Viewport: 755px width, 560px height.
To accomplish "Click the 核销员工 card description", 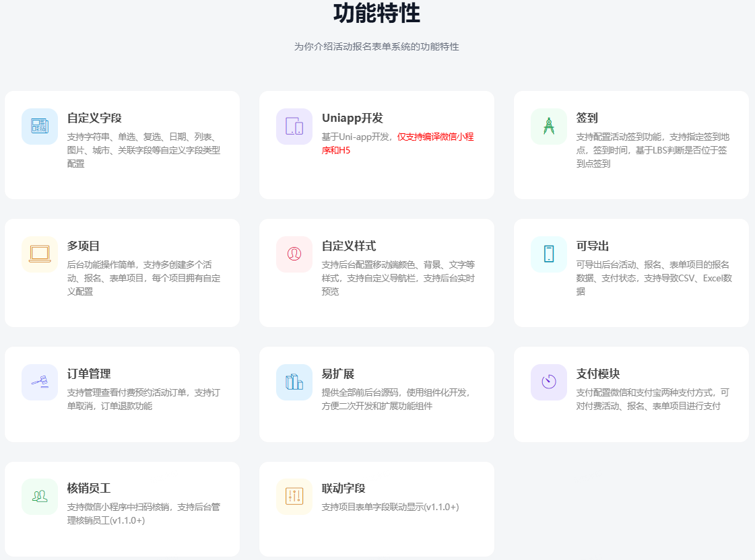I will (143, 514).
